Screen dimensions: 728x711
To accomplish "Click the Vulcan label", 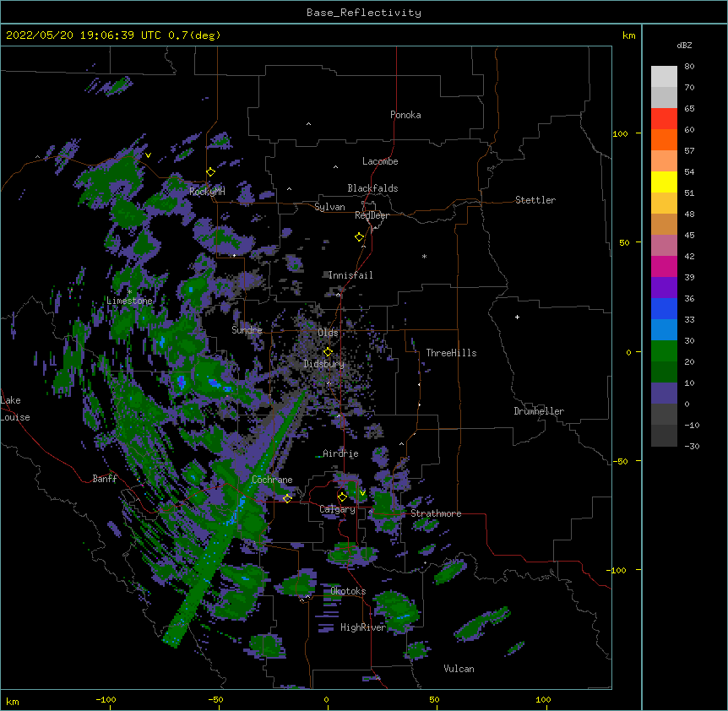I will pyautogui.click(x=459, y=669).
